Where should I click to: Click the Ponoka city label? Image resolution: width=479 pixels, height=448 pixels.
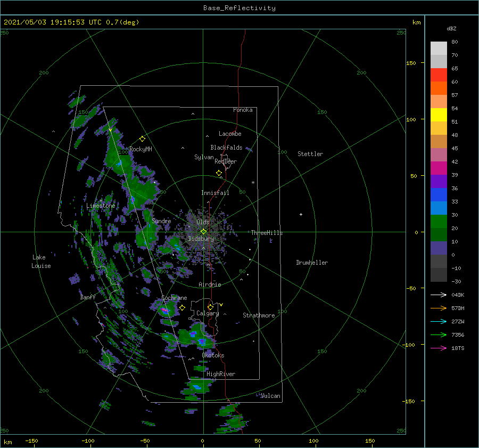[x=243, y=110]
